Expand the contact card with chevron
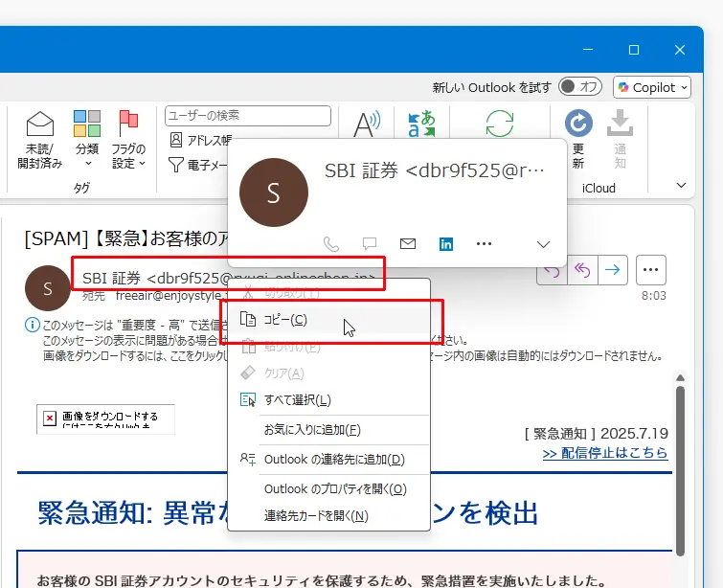Screen dimensions: 723x588 coord(543,244)
